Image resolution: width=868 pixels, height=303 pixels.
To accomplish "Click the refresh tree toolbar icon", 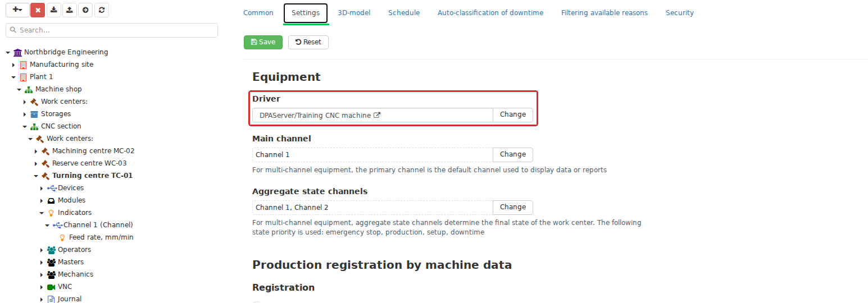I will tap(102, 10).
